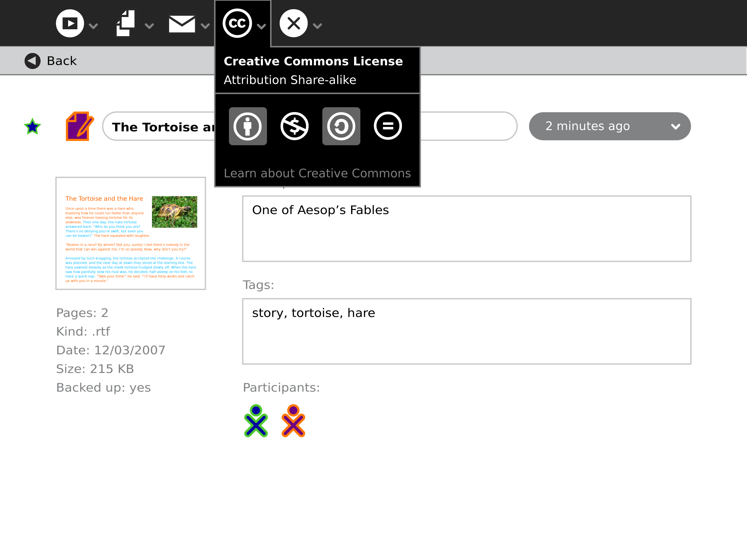Image resolution: width=747 pixels, height=560 pixels.
Task: Go Back to the journal list
Action: 51,61
